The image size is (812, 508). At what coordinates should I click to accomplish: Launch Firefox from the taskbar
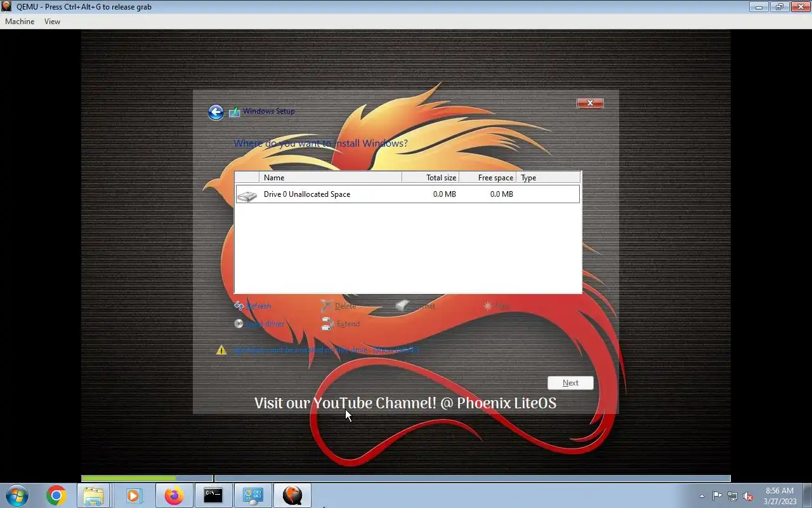click(174, 495)
